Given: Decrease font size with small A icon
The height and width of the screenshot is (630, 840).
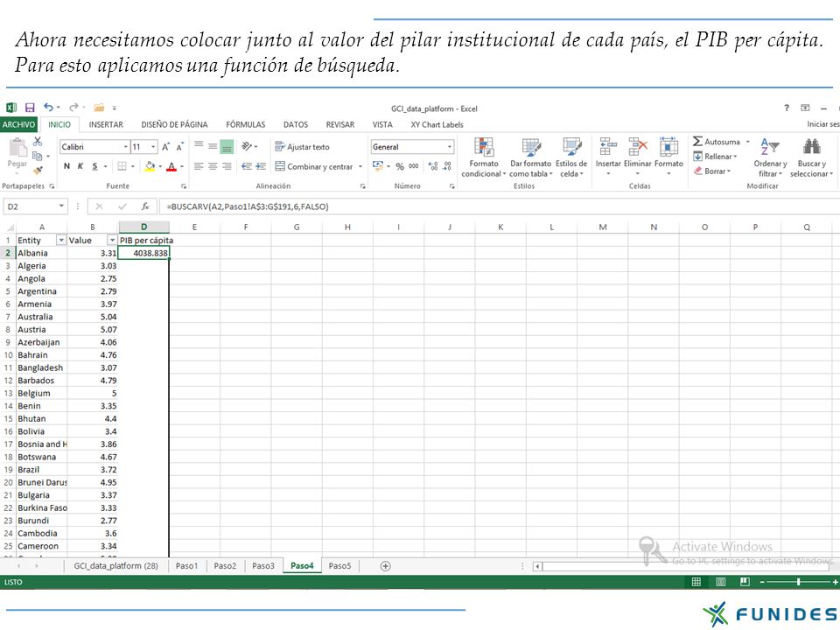Looking at the screenshot, I should 180,147.
